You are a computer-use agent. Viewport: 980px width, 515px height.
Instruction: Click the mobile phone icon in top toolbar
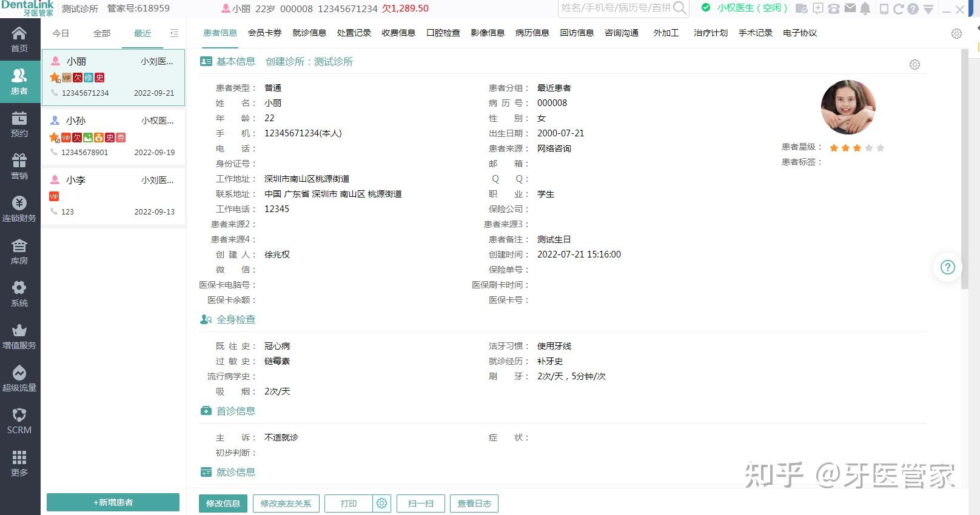tap(884, 9)
